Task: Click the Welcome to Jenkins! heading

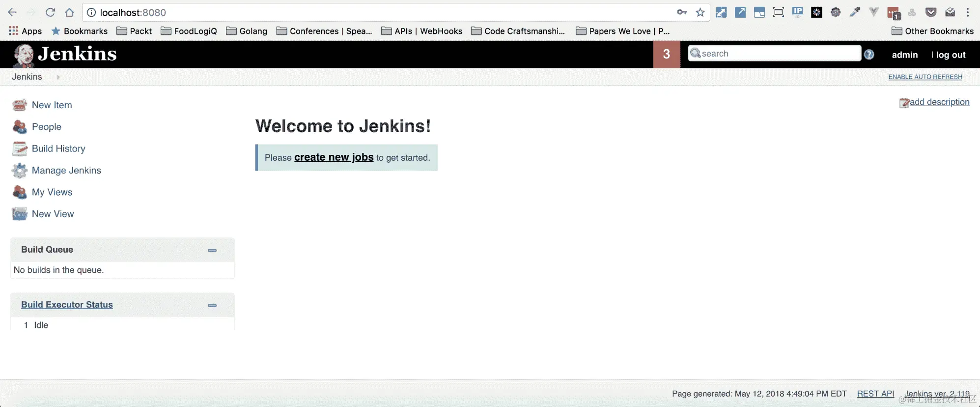Action: [x=343, y=126]
